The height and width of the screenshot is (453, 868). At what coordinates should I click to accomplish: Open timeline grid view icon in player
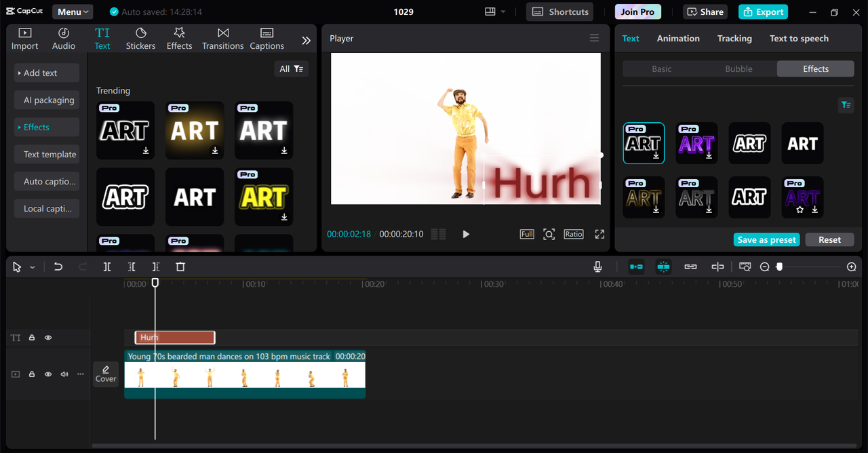click(x=439, y=234)
